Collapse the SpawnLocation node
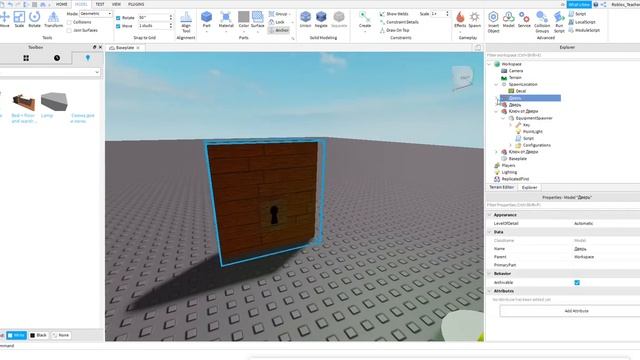 point(496,84)
